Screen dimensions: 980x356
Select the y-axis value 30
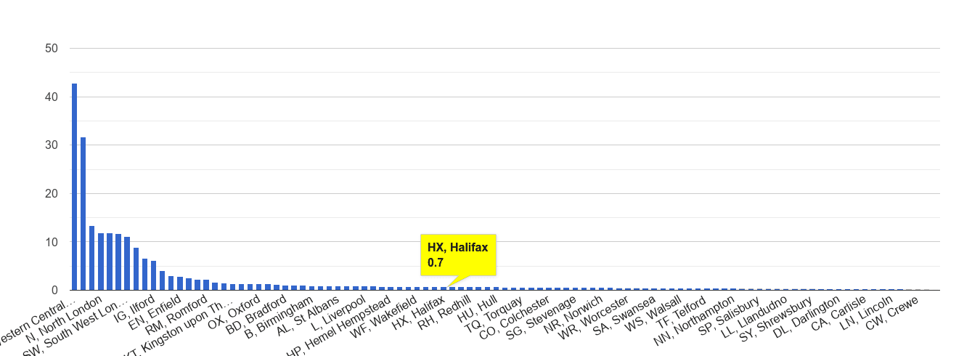click(x=52, y=145)
